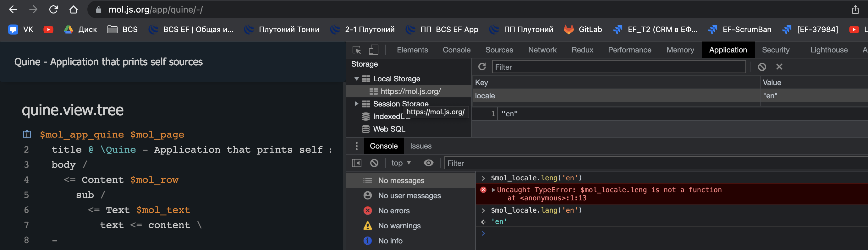The width and height of the screenshot is (868, 250).
Task: Clear the console output
Action: click(374, 163)
